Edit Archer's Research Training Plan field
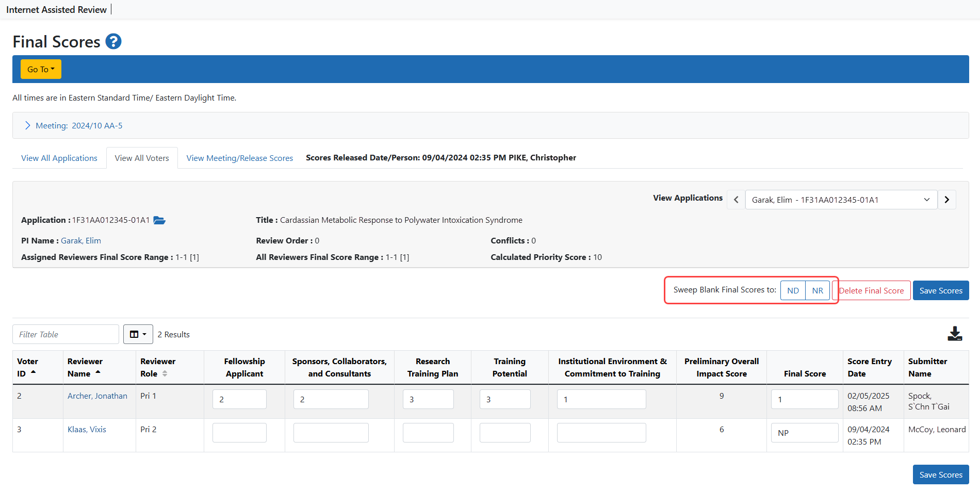Viewport: 980px width, 491px height. pyautogui.click(x=428, y=399)
